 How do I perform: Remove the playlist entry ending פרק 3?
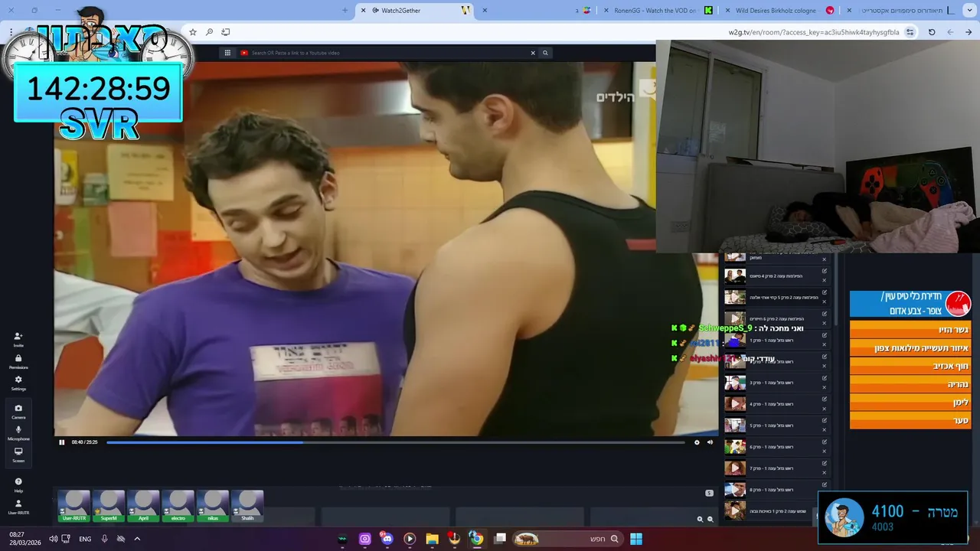(x=825, y=386)
